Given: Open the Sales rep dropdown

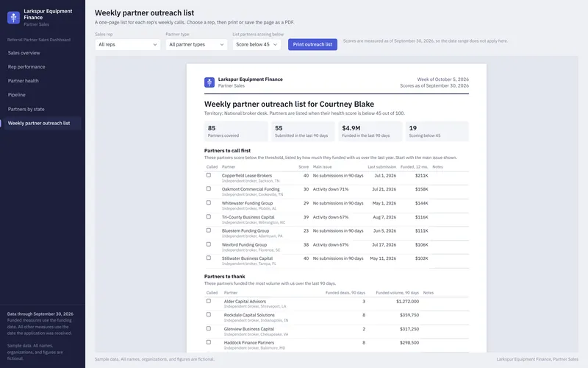Looking at the screenshot, I should pyautogui.click(x=127, y=44).
